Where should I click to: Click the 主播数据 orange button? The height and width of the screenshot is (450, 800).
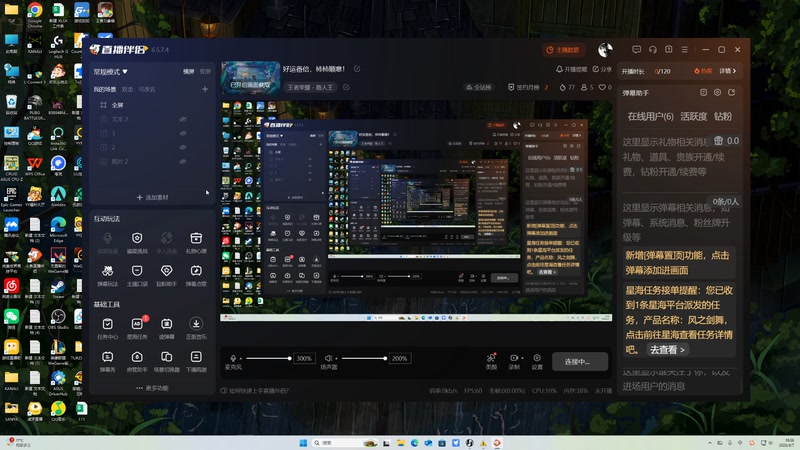[x=563, y=50]
